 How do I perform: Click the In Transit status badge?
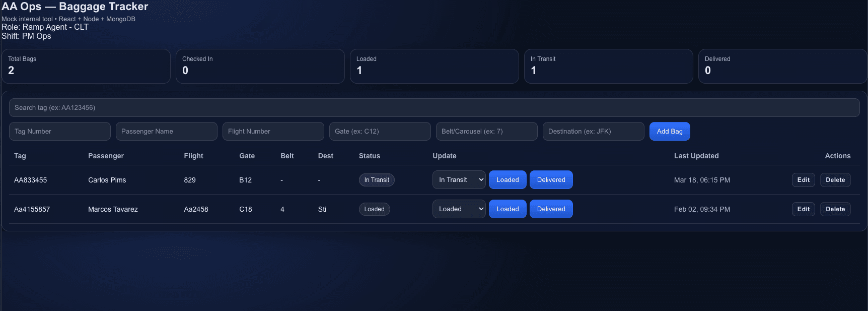pos(377,180)
